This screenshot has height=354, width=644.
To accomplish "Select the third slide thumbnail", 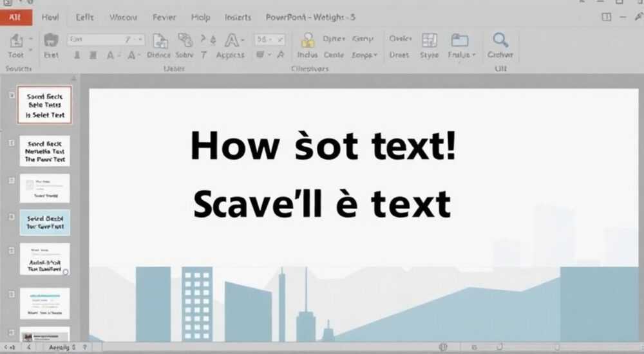I will (45, 188).
